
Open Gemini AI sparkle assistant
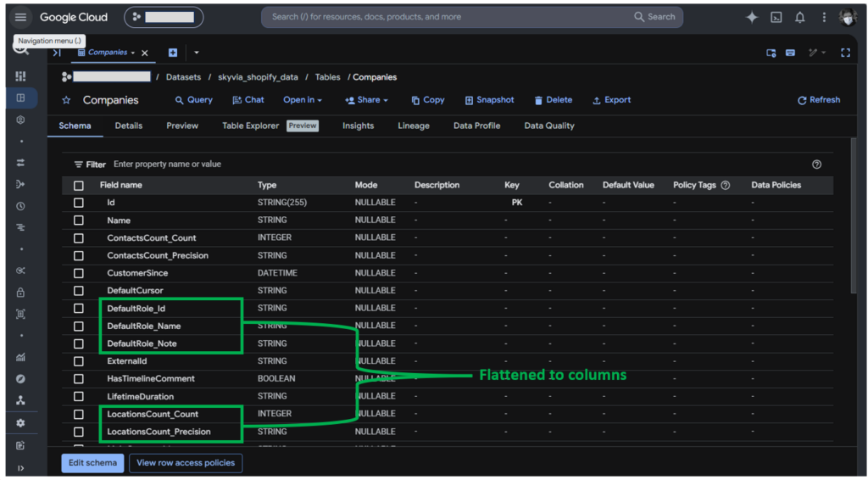pos(751,17)
